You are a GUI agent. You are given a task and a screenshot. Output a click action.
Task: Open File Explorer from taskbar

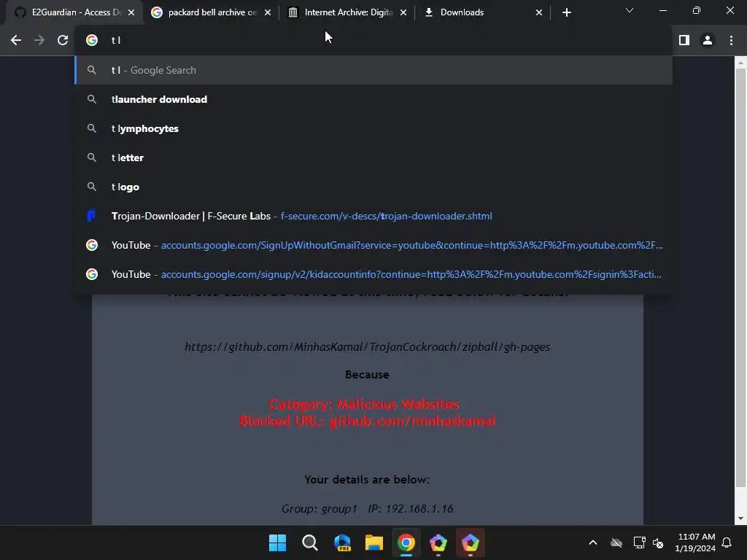point(374,542)
